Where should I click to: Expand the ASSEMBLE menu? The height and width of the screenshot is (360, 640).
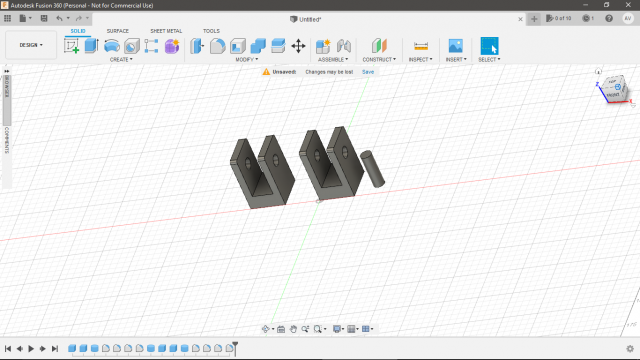[x=333, y=60]
